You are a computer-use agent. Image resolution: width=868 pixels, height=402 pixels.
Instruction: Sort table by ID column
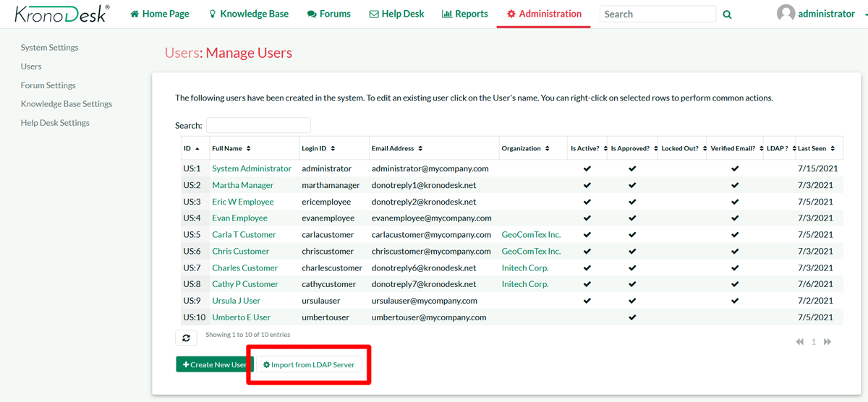(x=191, y=148)
